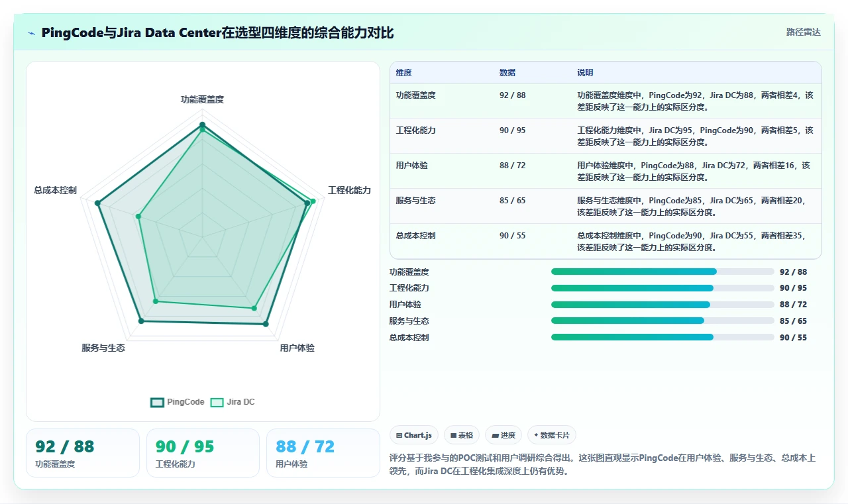This screenshot has width=848, height=504.
Task: Click the 说明 column header
Action: pyautogui.click(x=585, y=73)
